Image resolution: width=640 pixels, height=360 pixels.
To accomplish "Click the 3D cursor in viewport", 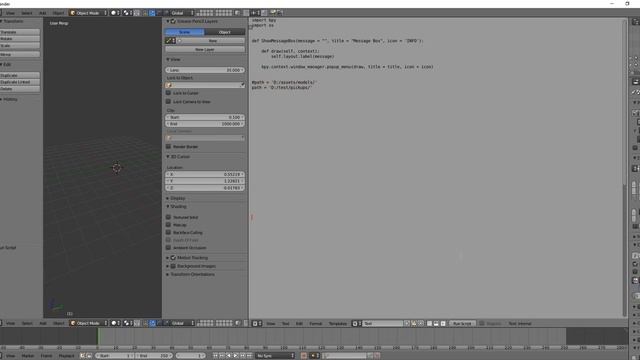I will click(x=117, y=167).
